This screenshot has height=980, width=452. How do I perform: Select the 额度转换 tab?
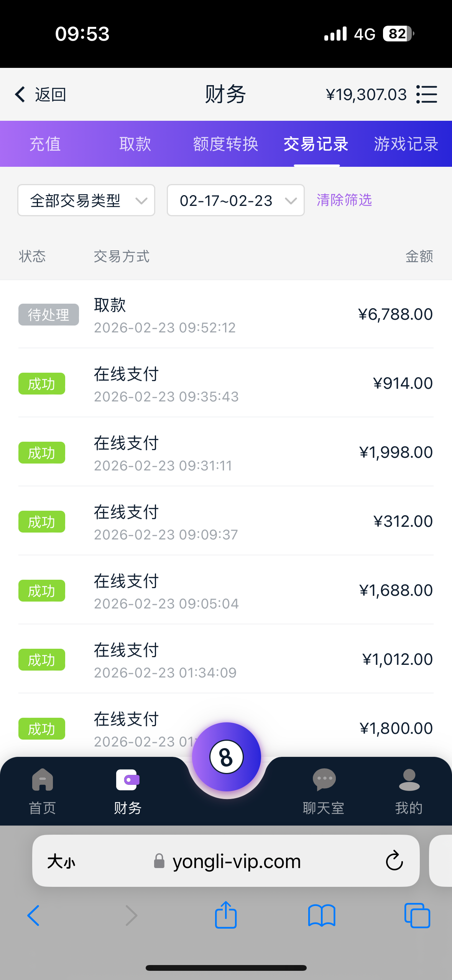225,144
